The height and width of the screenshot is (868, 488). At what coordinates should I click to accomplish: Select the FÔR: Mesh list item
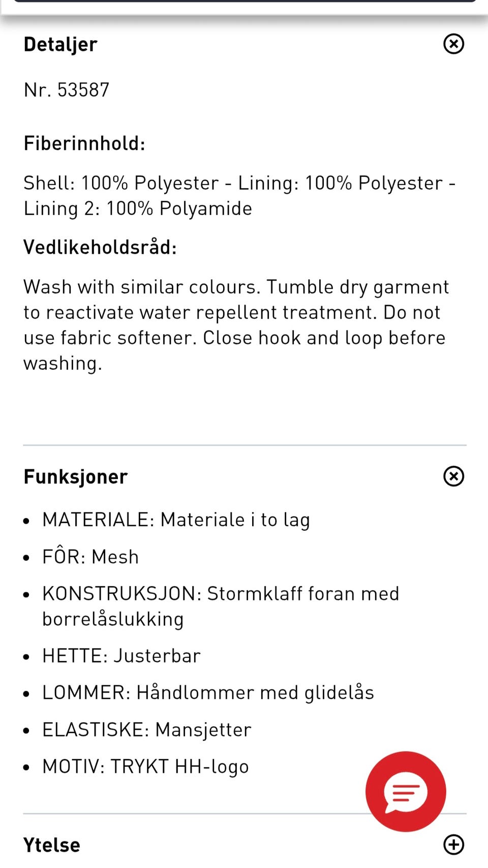(90, 557)
